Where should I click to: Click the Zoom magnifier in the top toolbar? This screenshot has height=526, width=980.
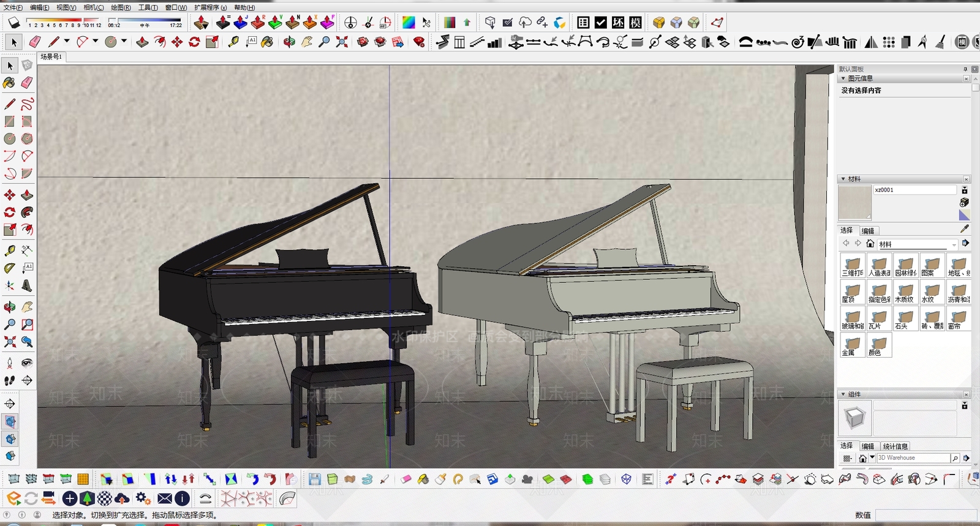[x=324, y=42]
